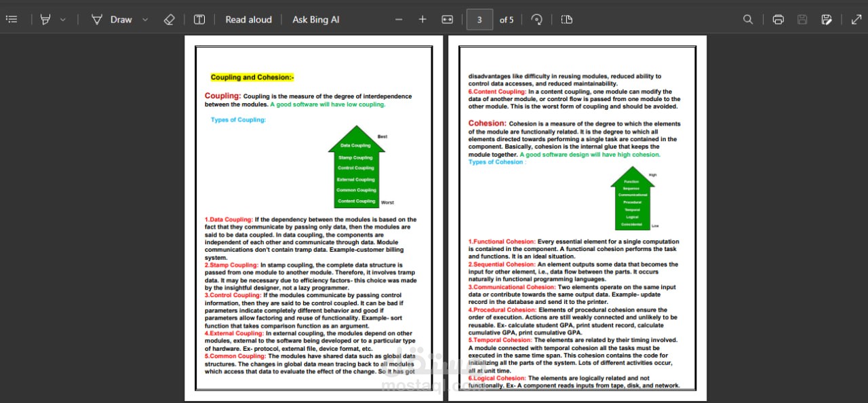
Task: Expand the Draw options dropdown arrow
Action: point(145,20)
